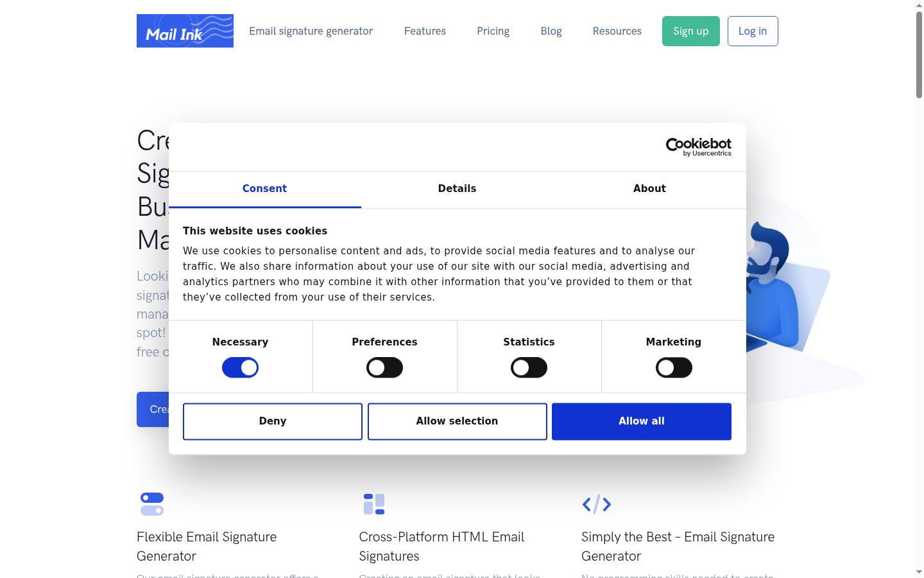Deny all cookies
This screenshot has height=578, width=924.
(x=273, y=421)
